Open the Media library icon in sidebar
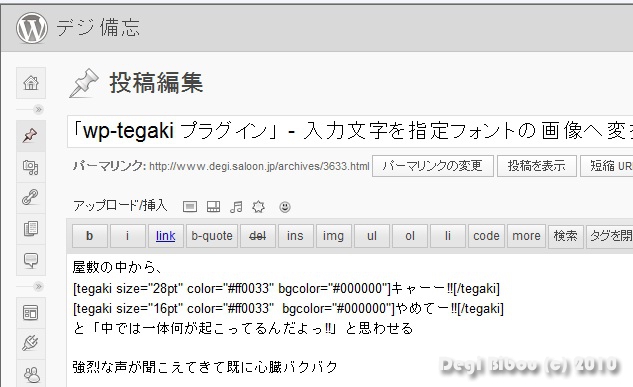 click(x=31, y=167)
